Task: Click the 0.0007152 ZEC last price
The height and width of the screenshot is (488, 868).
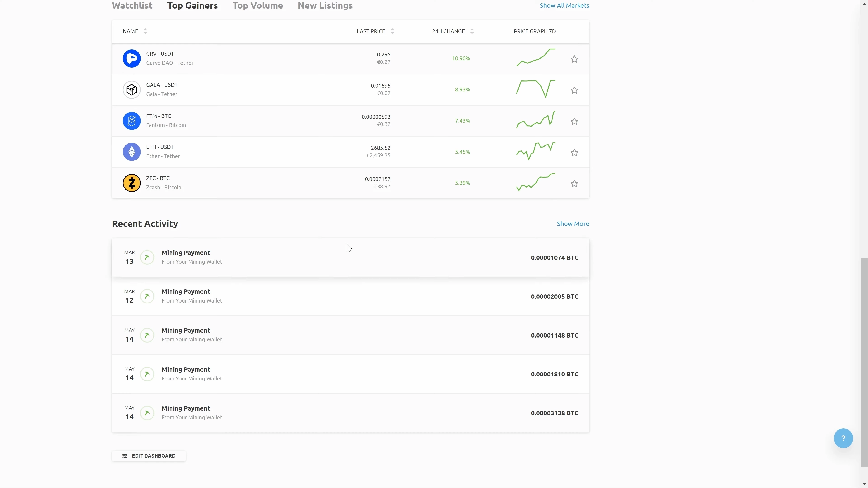Action: tap(377, 179)
